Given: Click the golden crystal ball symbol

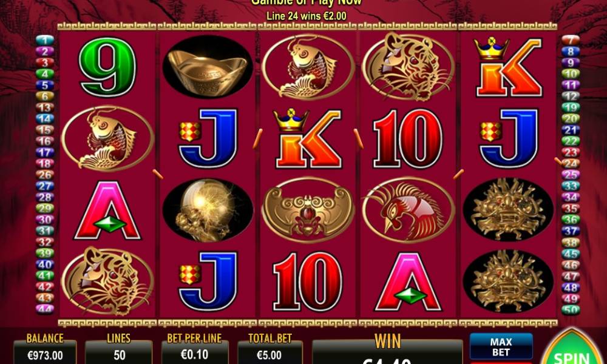Looking at the screenshot, I should (x=208, y=210).
